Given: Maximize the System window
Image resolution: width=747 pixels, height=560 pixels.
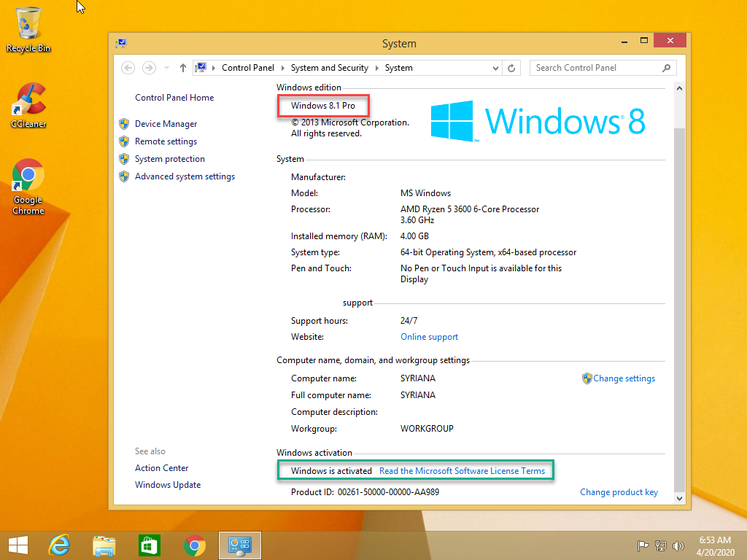Looking at the screenshot, I should click(644, 41).
